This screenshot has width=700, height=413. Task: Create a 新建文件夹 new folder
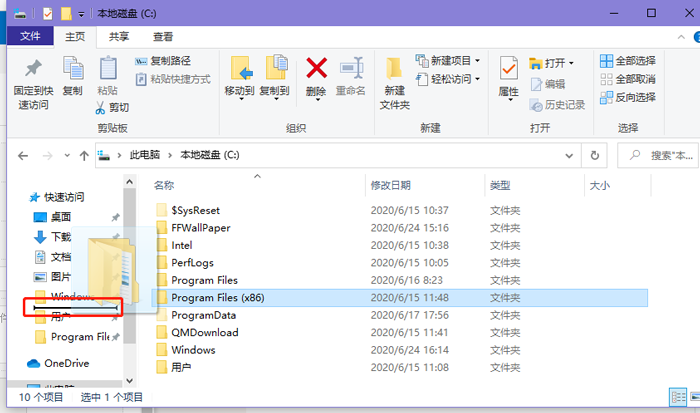click(395, 84)
